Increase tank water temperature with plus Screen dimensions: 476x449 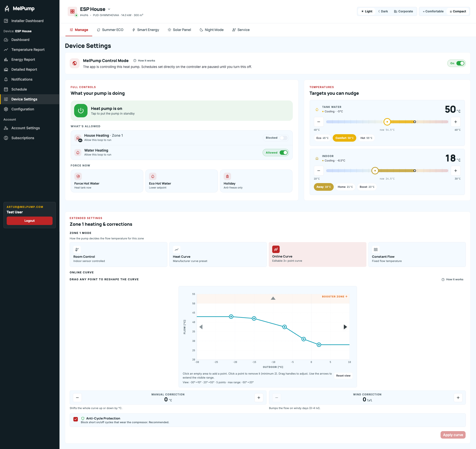click(x=456, y=122)
